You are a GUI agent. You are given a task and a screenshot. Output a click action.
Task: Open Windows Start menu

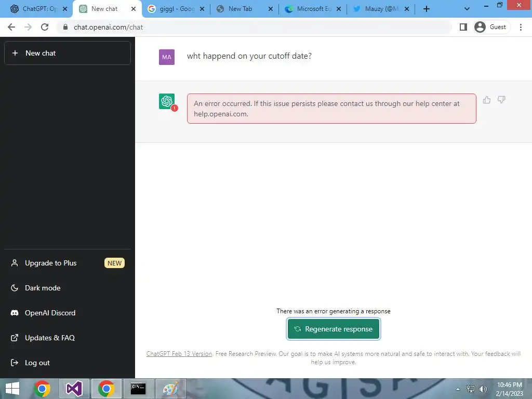[x=12, y=389]
